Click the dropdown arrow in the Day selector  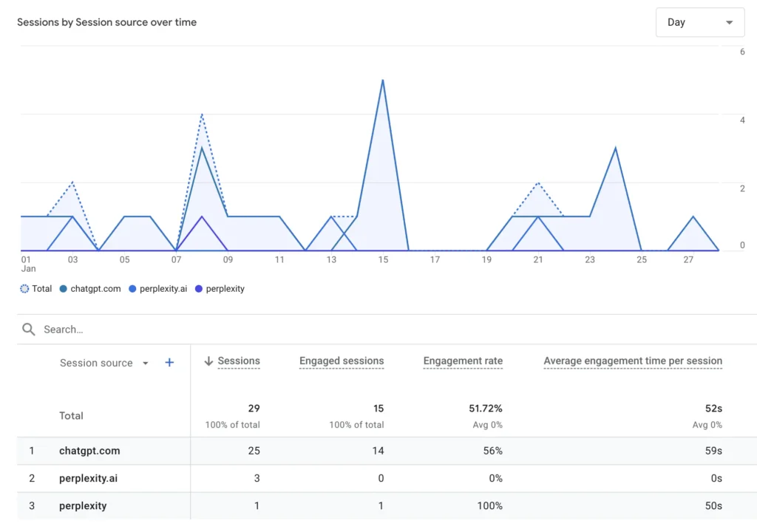coord(729,22)
